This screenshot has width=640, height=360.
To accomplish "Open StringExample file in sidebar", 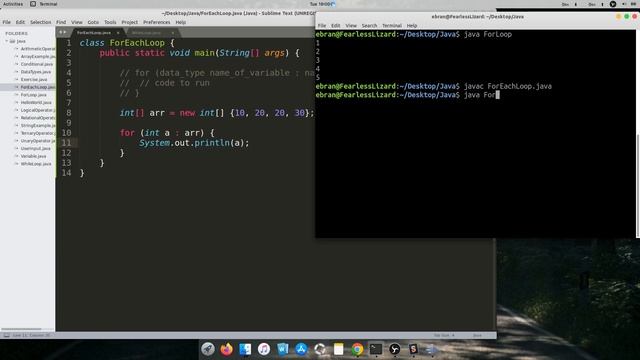I will (38, 125).
